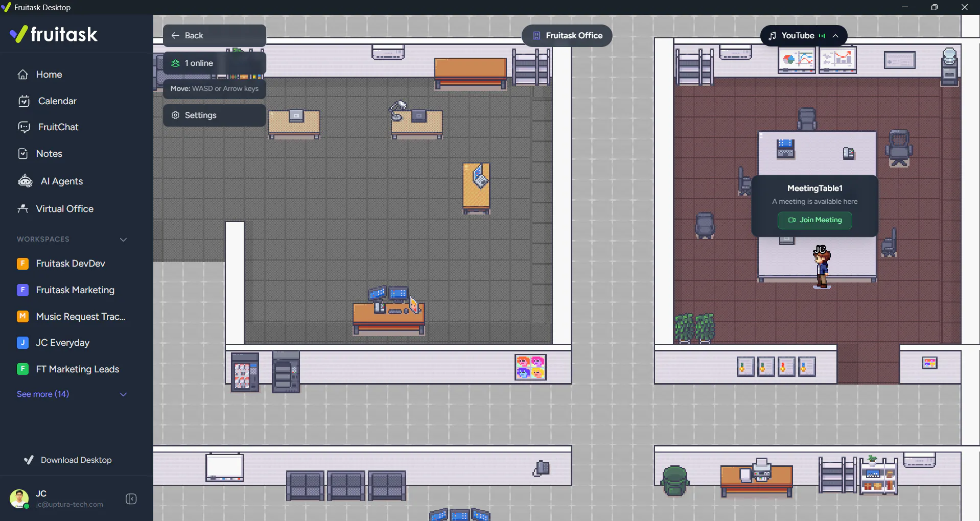Click the green F Marketing Leads badge
The image size is (980, 521).
[x=23, y=369]
